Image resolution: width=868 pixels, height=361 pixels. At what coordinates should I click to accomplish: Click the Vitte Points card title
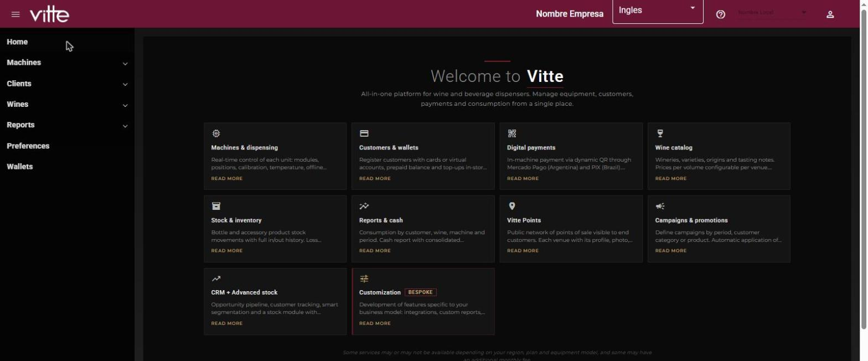[524, 220]
